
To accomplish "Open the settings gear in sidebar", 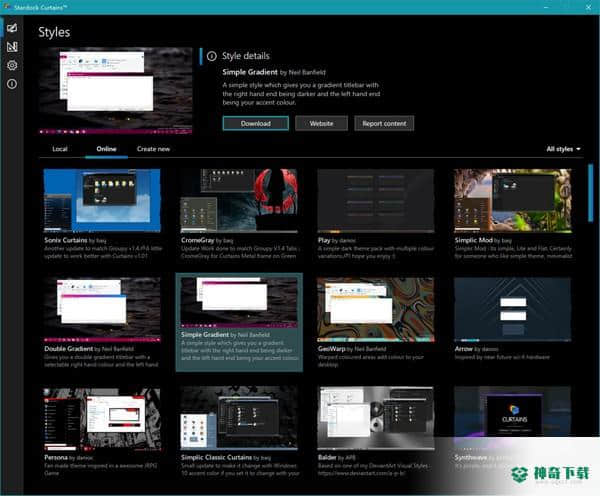I will tap(12, 65).
